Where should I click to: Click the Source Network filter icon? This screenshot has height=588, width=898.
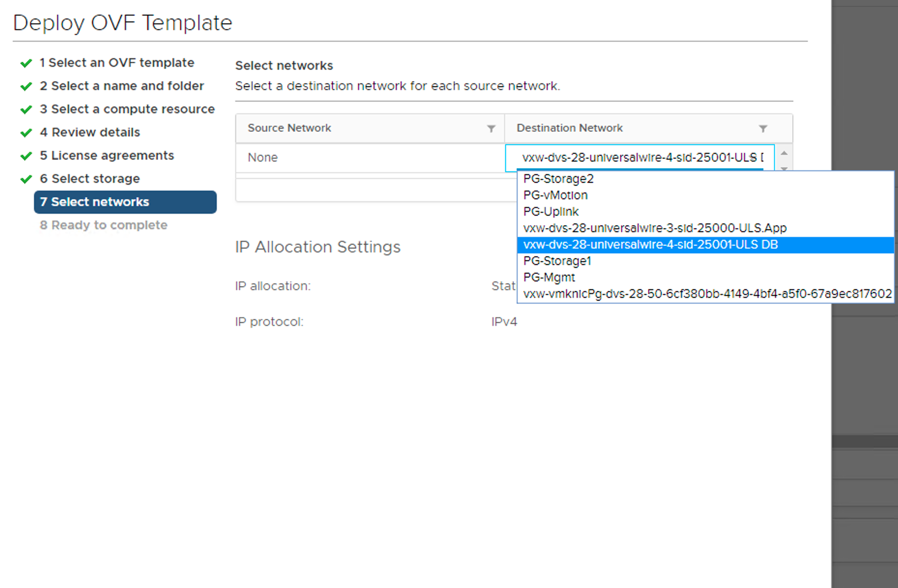point(491,129)
